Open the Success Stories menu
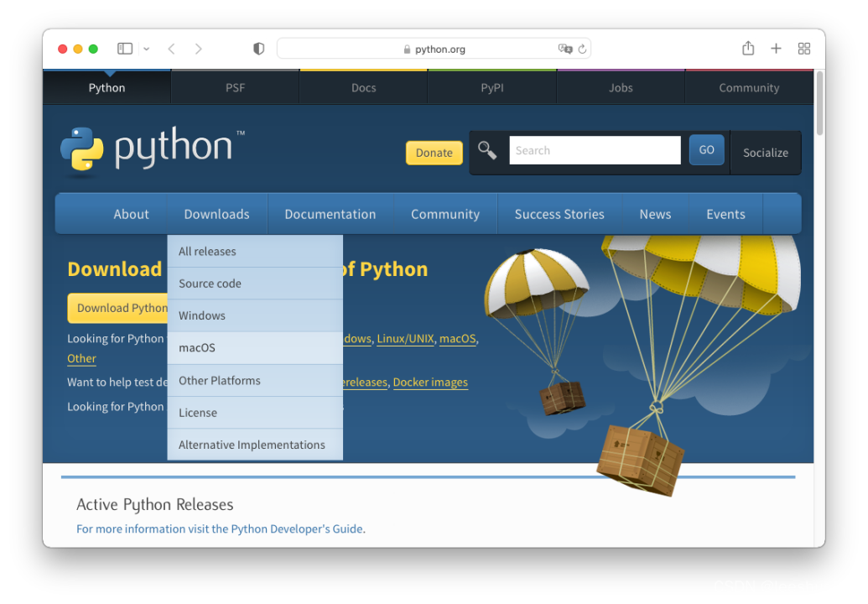This screenshot has width=868, height=604. [559, 214]
